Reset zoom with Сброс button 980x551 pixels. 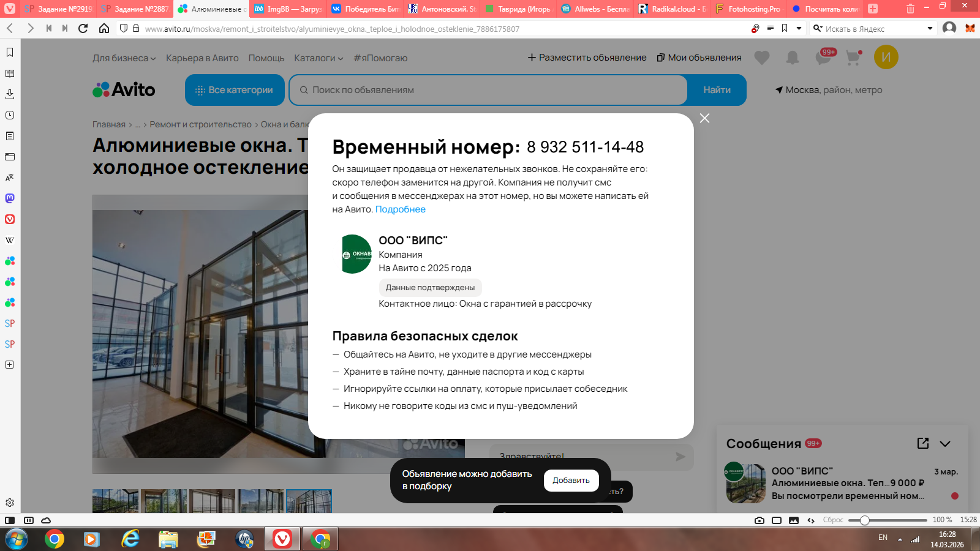click(833, 520)
